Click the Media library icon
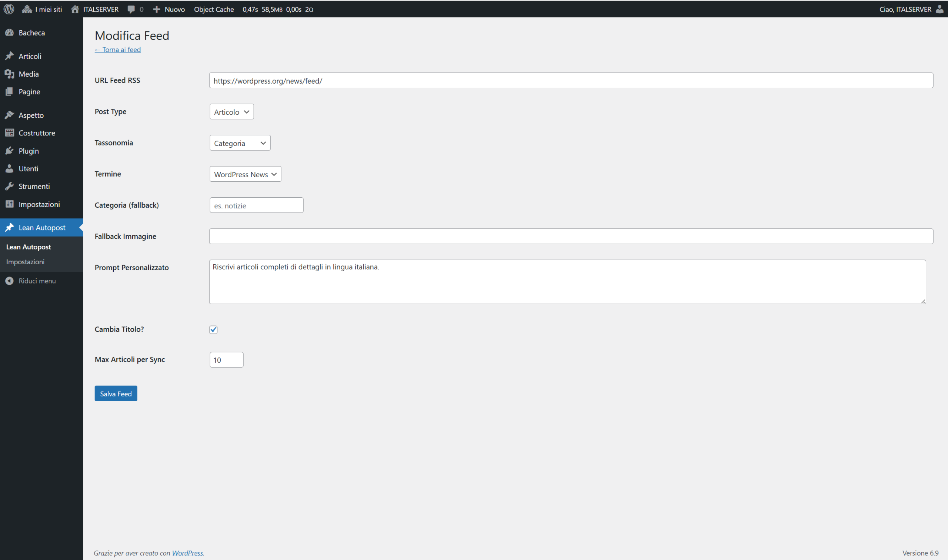The image size is (948, 560). pyautogui.click(x=9, y=74)
